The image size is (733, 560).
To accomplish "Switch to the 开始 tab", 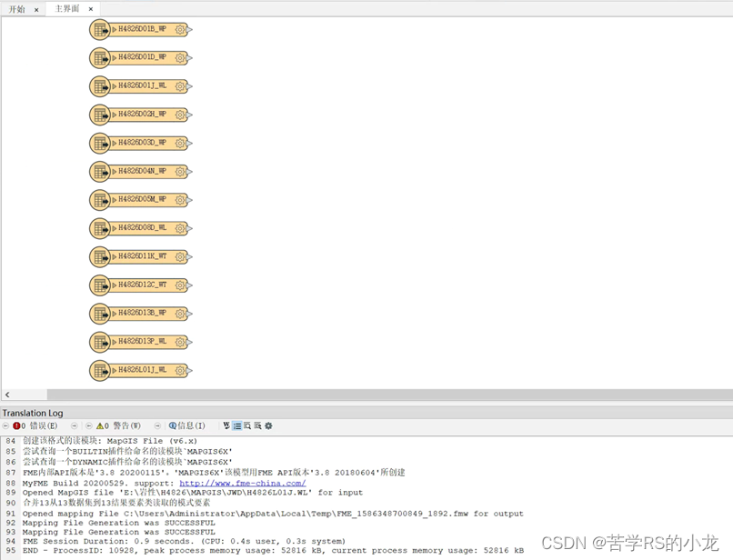I will point(16,8).
